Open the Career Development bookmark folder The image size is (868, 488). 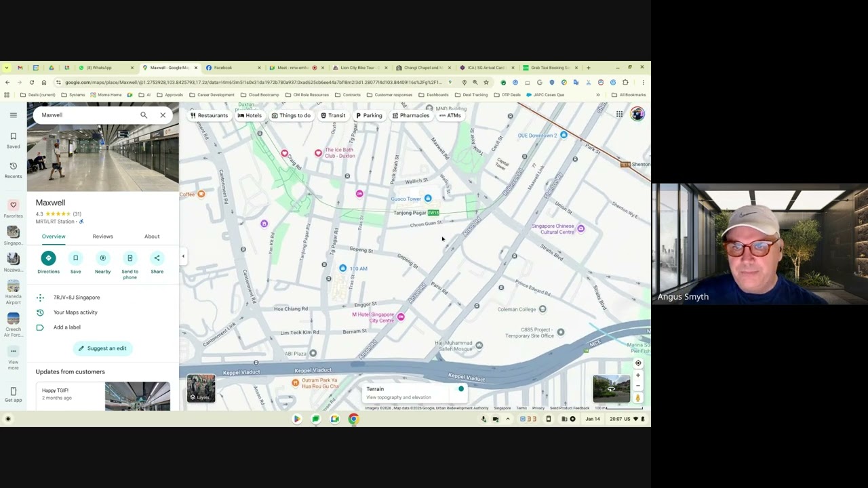(212, 95)
